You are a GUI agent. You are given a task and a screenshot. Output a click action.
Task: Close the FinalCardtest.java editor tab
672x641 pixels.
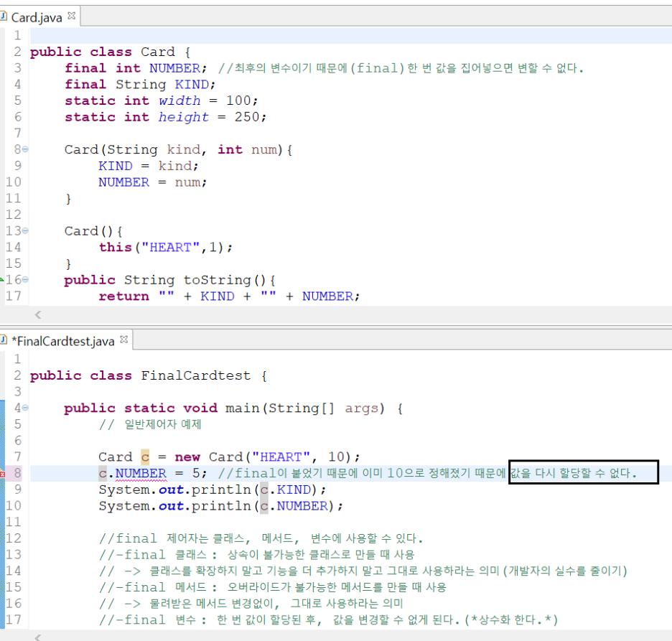[x=124, y=340]
